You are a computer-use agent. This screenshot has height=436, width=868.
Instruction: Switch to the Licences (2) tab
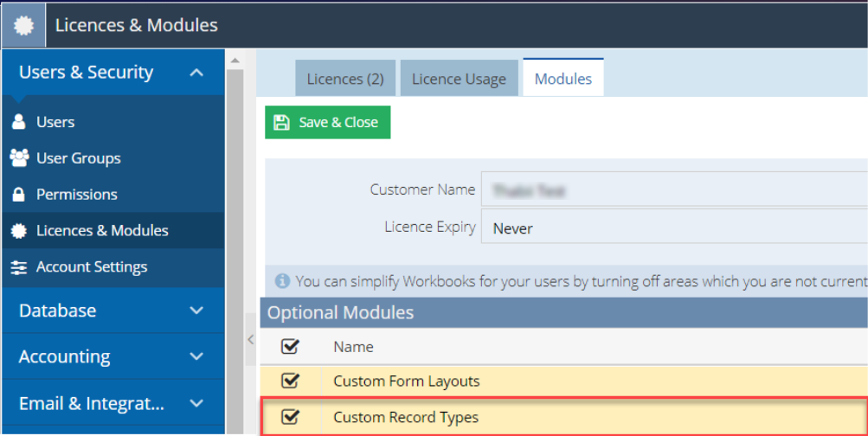[x=345, y=79]
